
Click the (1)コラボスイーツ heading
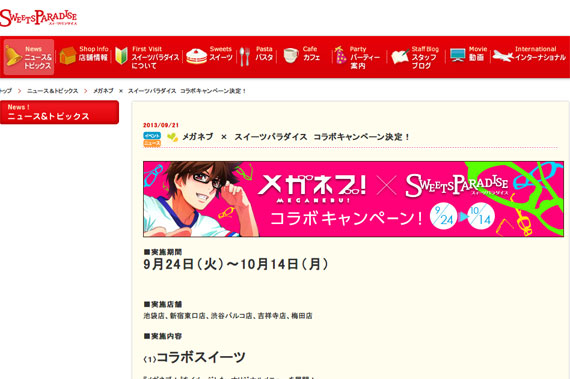point(194,358)
